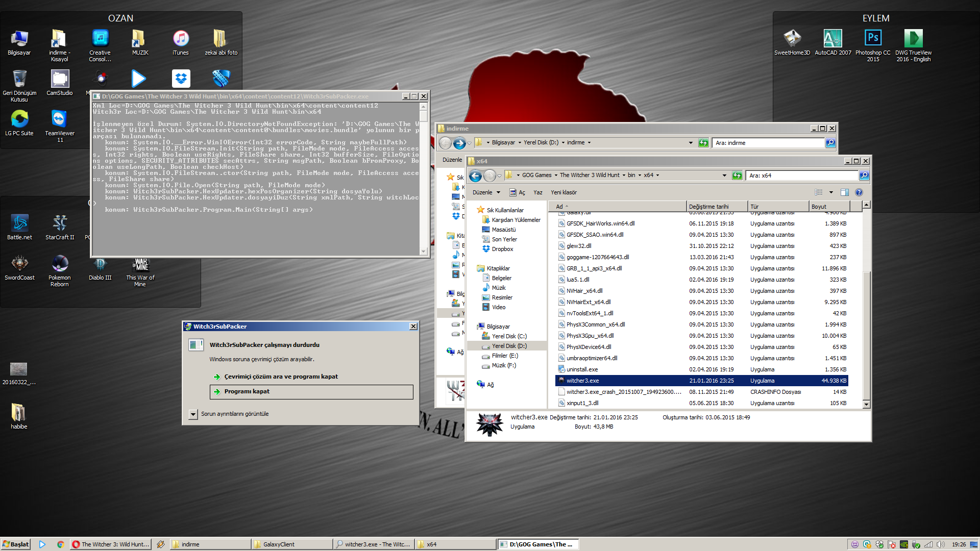Expand Sorun ayrıntılarını görüntüle details

[193, 414]
